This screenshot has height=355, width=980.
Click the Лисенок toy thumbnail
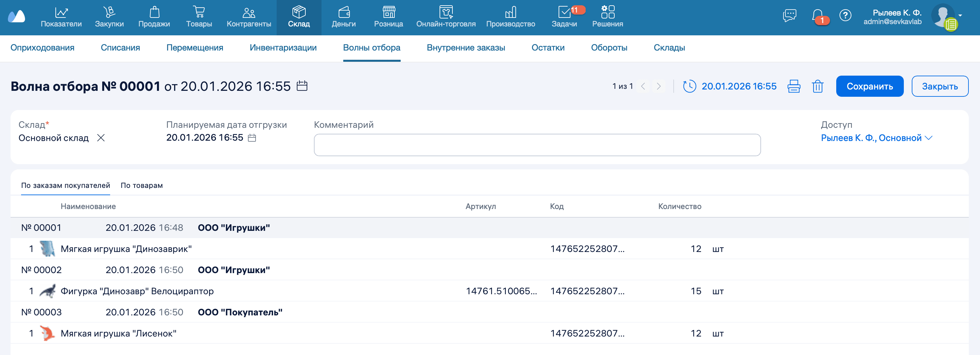tap(47, 333)
